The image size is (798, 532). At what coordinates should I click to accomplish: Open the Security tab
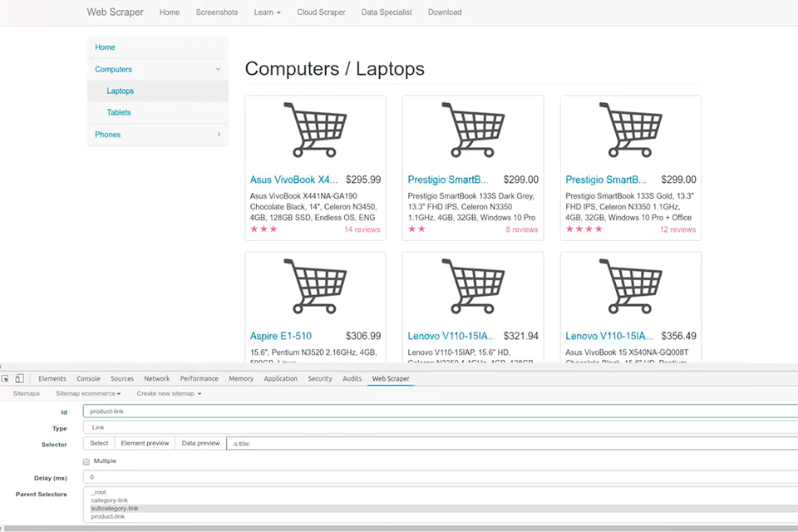click(x=319, y=379)
